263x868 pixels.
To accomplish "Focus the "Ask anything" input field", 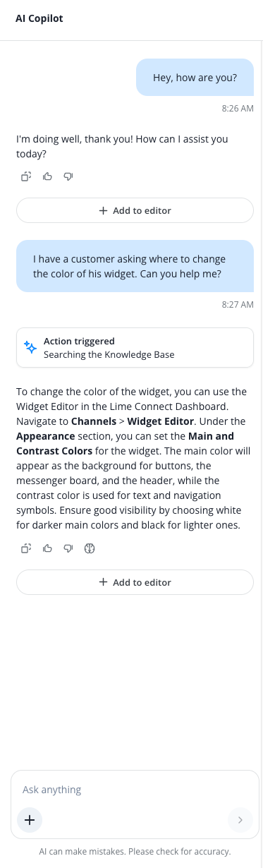I will click(134, 789).
